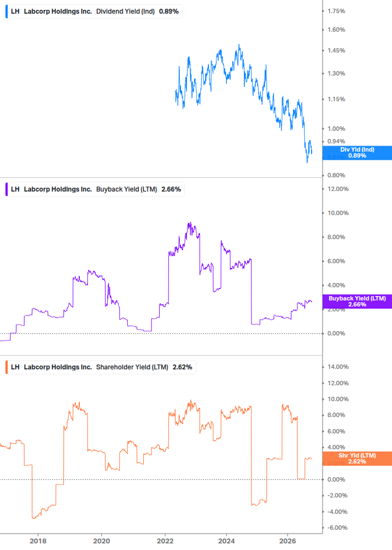Click the -4.00% axis label
The image size is (392, 550).
coord(337,512)
